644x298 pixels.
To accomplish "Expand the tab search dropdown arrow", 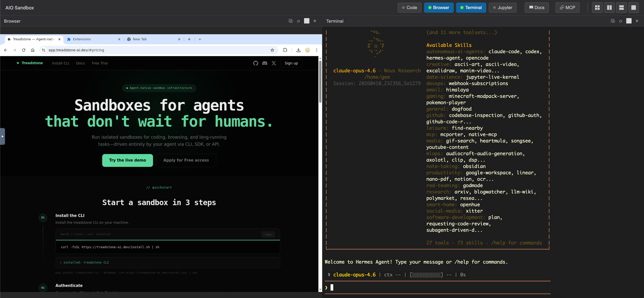I will (x=200, y=39).
